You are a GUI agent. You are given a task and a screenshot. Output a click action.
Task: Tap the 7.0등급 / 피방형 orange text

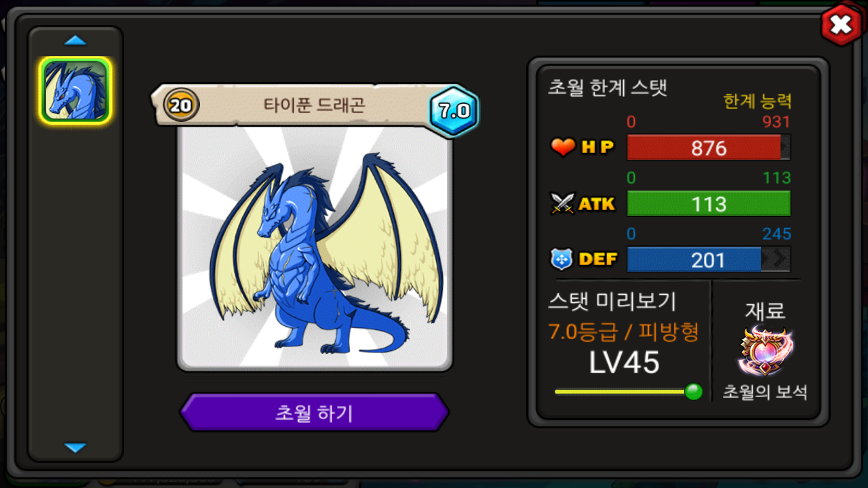(623, 332)
